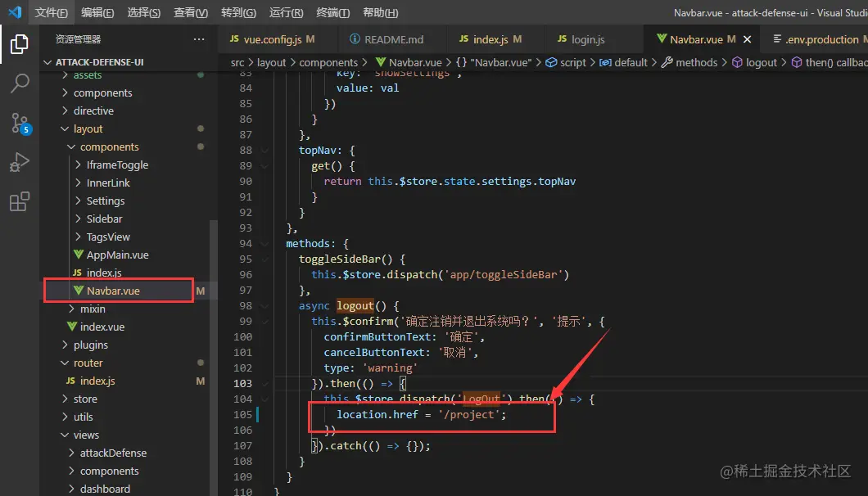Viewport: 868px width, 496px height.
Task: Click the VS Code logo icon
Action: point(15,11)
